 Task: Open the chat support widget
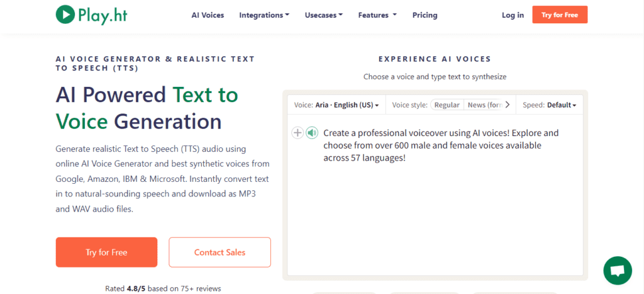coord(617,270)
